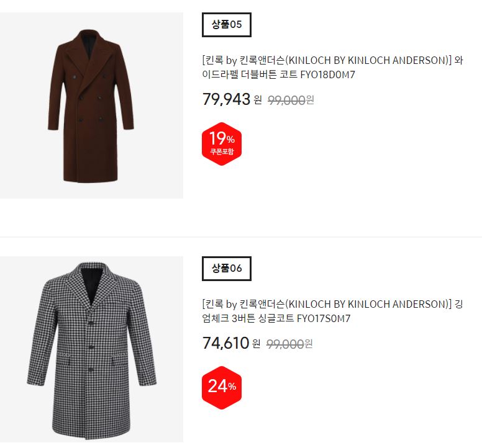This screenshot has width=482, height=448.
Task: Click the 원 currency unit beside 74,610
Action: 257,344
